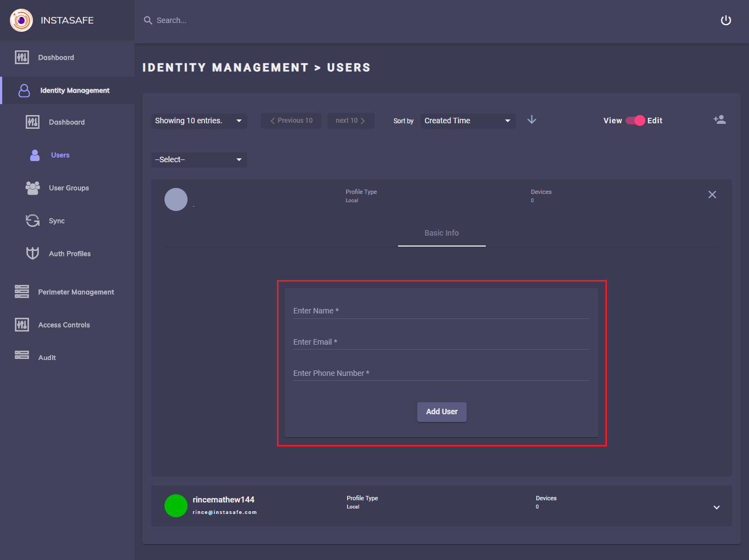Click the rince@instasafe.com email text

[x=225, y=512]
